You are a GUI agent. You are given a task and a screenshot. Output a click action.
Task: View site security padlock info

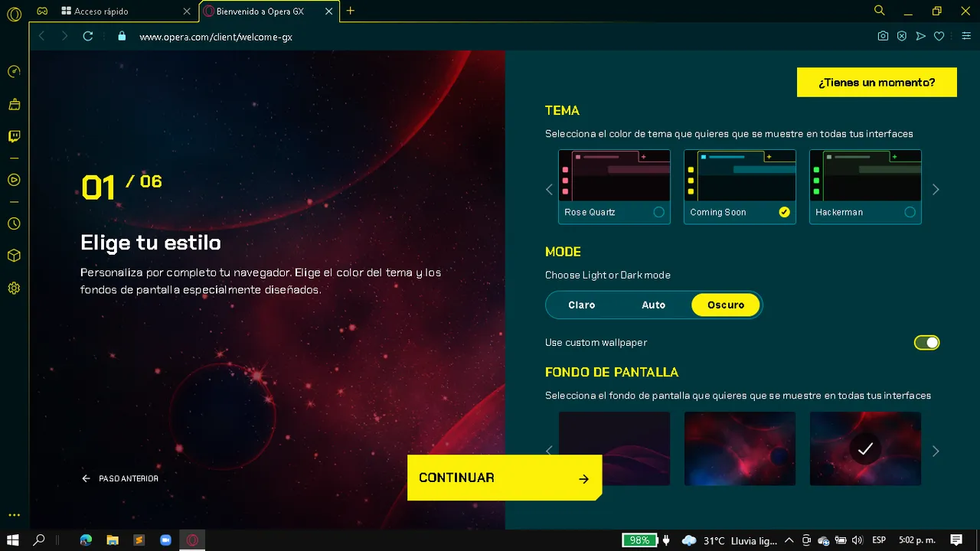pos(121,36)
